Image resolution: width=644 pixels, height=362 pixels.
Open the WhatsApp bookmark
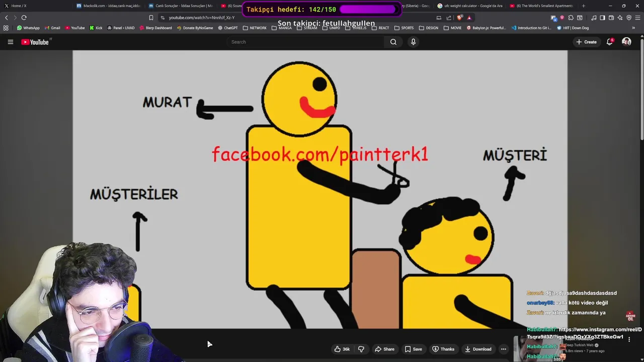[28, 28]
